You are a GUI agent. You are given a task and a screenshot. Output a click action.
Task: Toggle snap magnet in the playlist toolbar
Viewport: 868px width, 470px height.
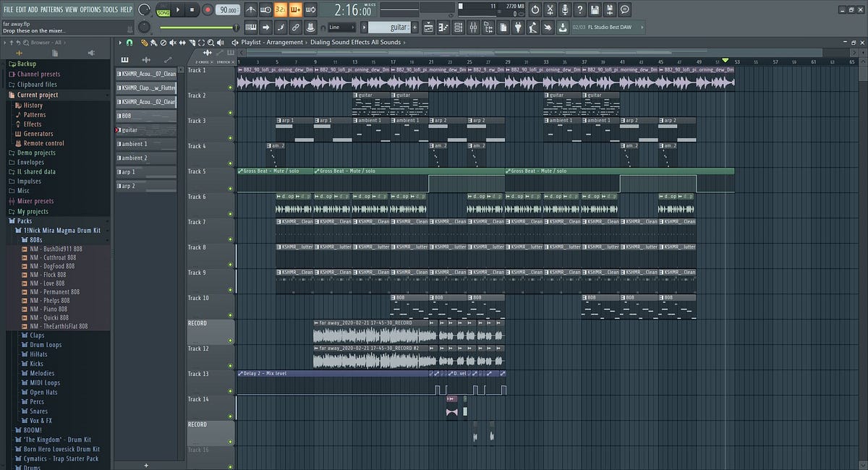click(129, 41)
